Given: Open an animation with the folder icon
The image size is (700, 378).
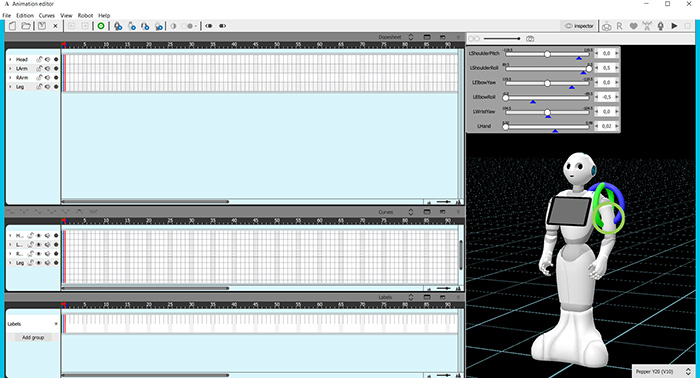Looking at the screenshot, I should point(26,26).
